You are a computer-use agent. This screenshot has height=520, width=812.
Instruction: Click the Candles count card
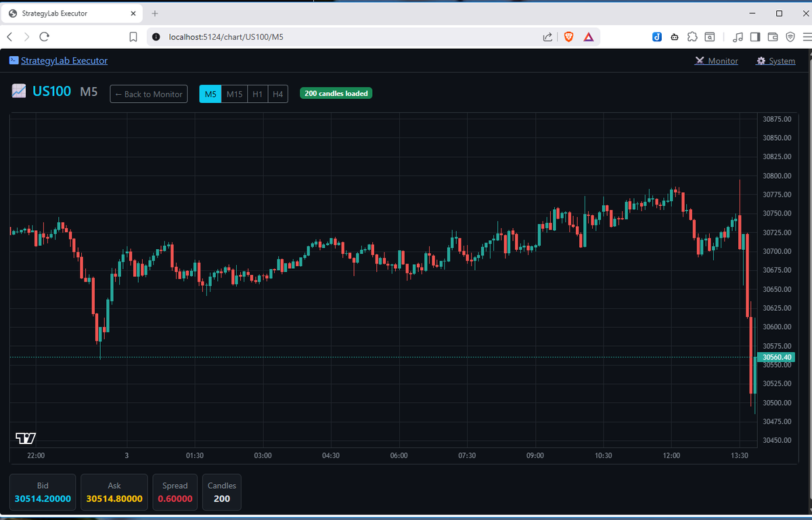point(222,492)
